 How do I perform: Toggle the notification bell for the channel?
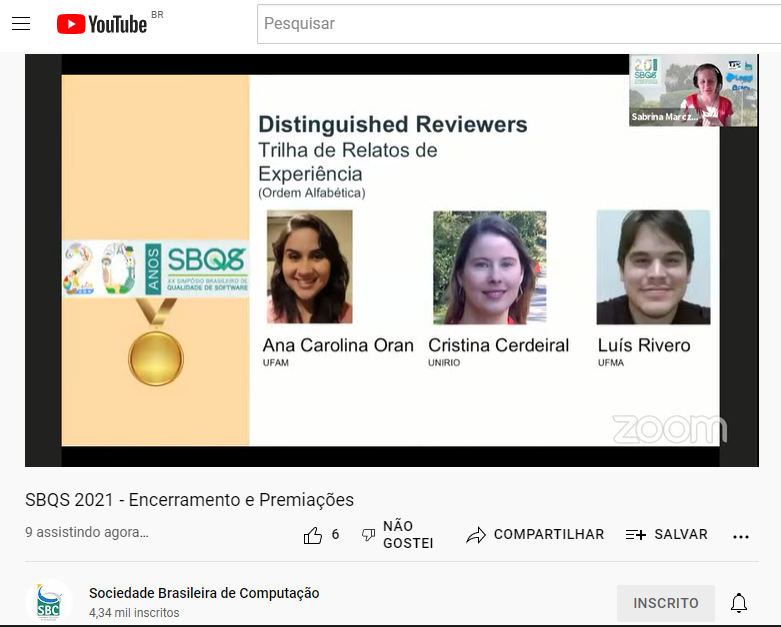[x=739, y=603]
